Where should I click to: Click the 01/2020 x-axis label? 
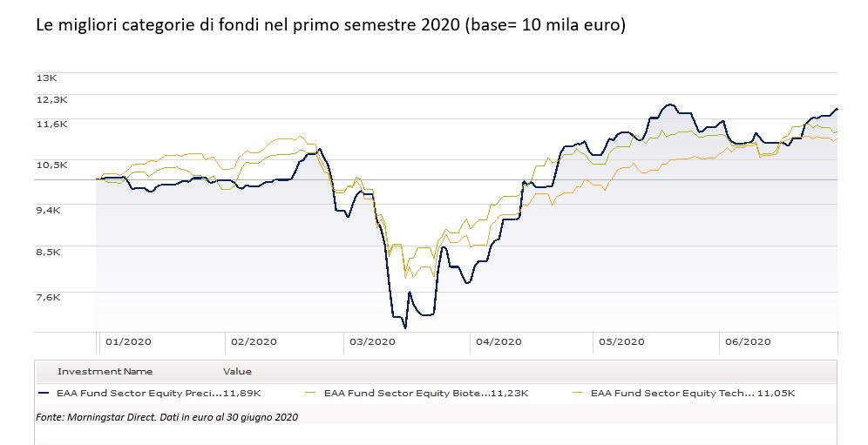127,341
